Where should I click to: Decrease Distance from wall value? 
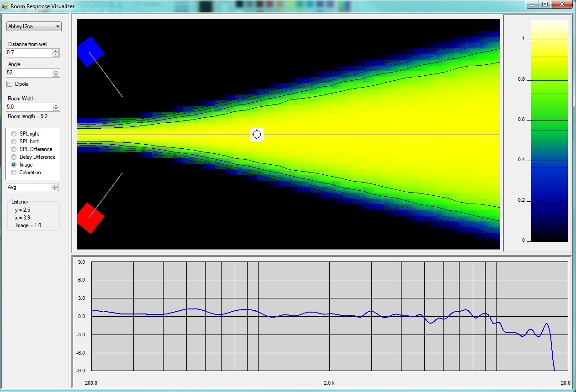[x=56, y=55]
